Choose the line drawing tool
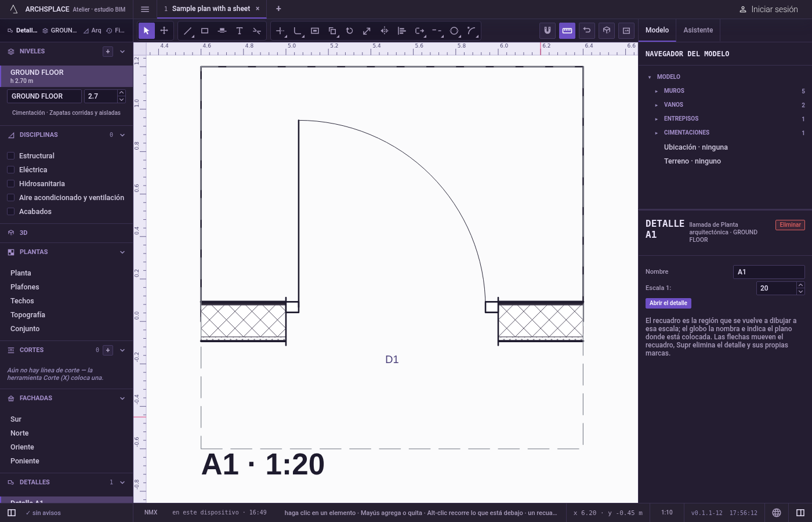This screenshot has height=522, width=812. coord(187,31)
